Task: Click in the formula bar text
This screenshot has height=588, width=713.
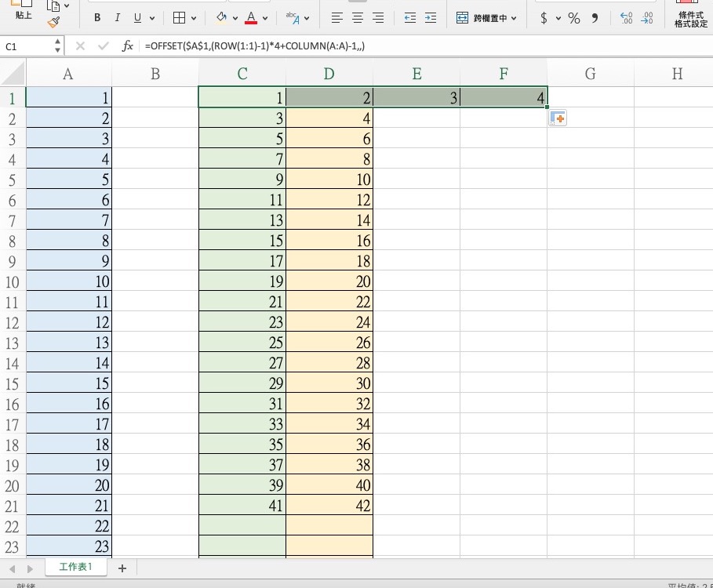Action: [392, 46]
